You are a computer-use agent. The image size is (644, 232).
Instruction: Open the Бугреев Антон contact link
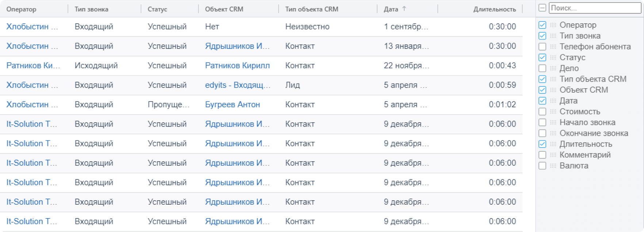[232, 105]
